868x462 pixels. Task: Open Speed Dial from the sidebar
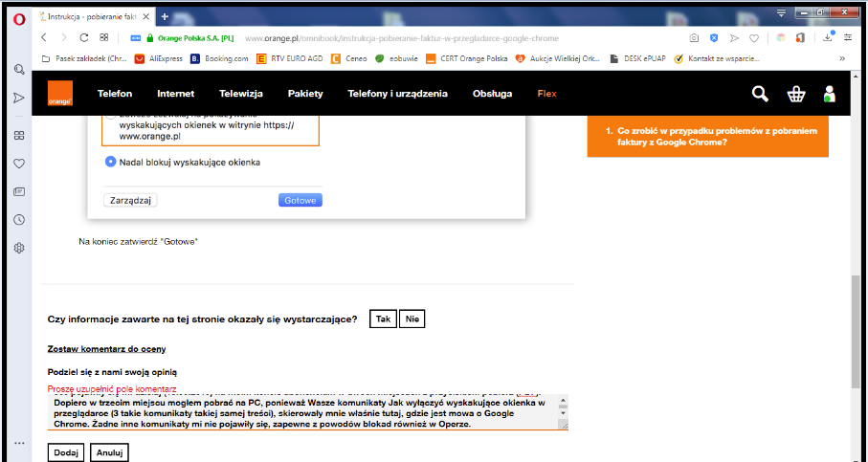18,135
